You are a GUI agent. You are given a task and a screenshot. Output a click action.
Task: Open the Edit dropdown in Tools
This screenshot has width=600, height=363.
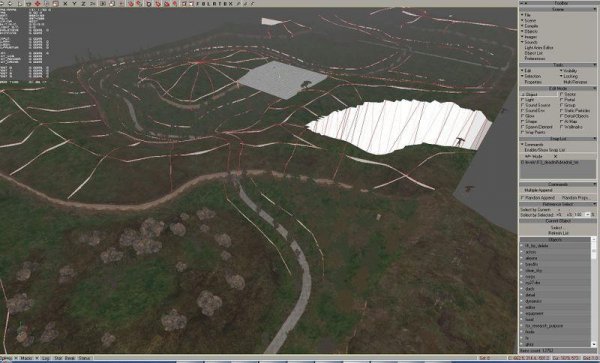526,71
